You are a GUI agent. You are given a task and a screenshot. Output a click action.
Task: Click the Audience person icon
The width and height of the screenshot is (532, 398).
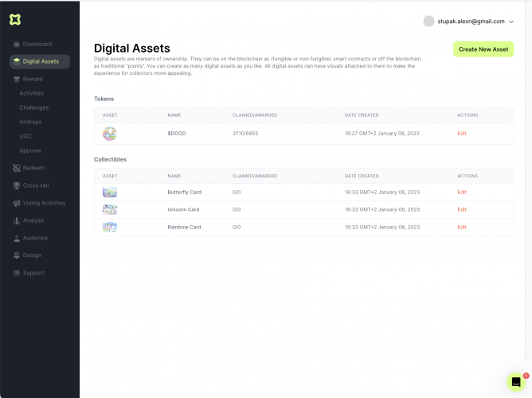[x=16, y=238]
